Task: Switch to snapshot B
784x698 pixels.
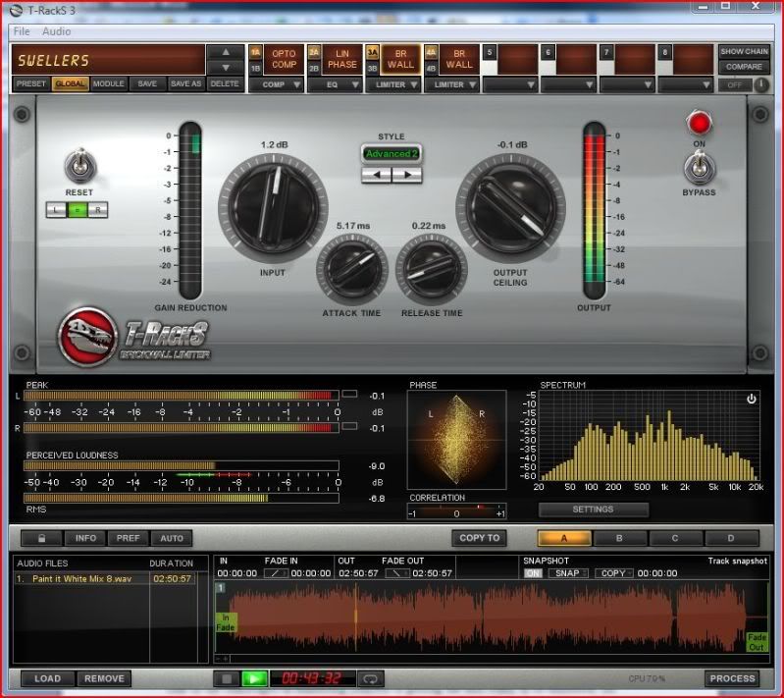Action: 619,538
